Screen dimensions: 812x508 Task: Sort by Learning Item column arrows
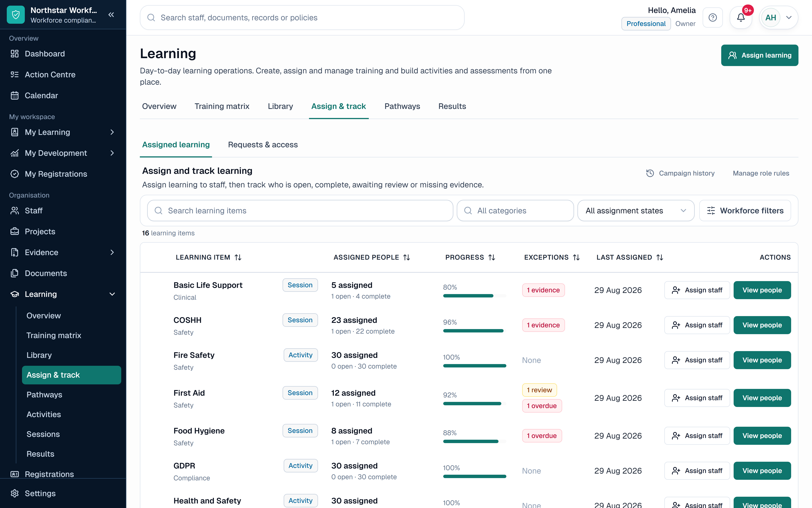(x=238, y=257)
